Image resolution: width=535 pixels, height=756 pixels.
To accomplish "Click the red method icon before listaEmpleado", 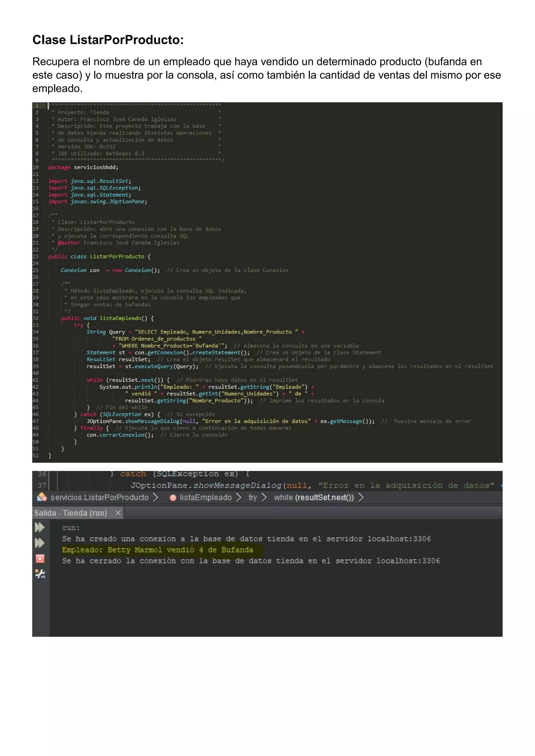I will 173,498.
